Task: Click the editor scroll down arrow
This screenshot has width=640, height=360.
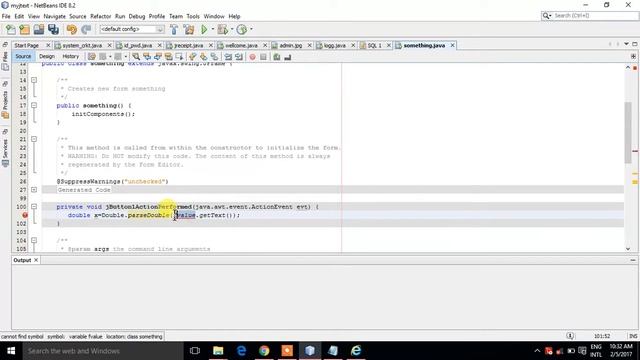Action: (628, 249)
